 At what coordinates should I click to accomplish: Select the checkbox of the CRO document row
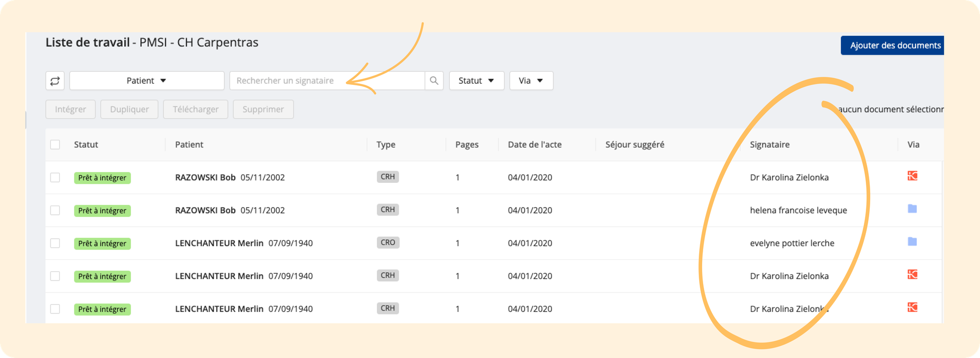coord(55,243)
